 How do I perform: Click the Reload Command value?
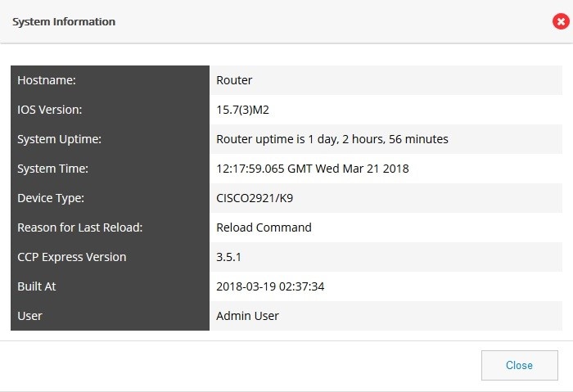coord(264,228)
